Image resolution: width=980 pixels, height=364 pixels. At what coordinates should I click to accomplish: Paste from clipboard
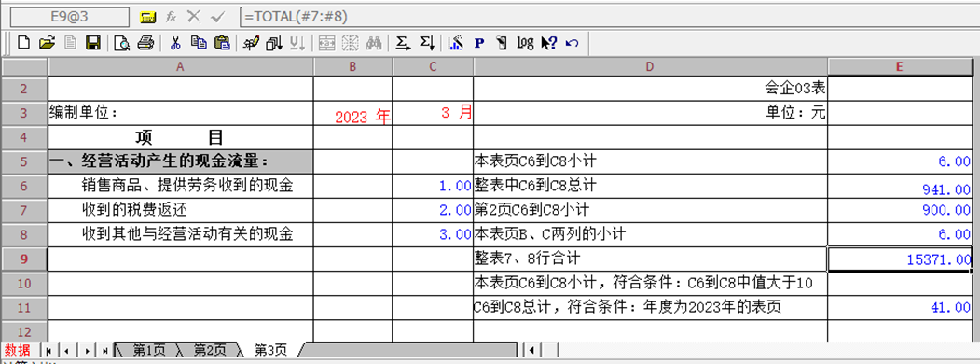pos(222,43)
